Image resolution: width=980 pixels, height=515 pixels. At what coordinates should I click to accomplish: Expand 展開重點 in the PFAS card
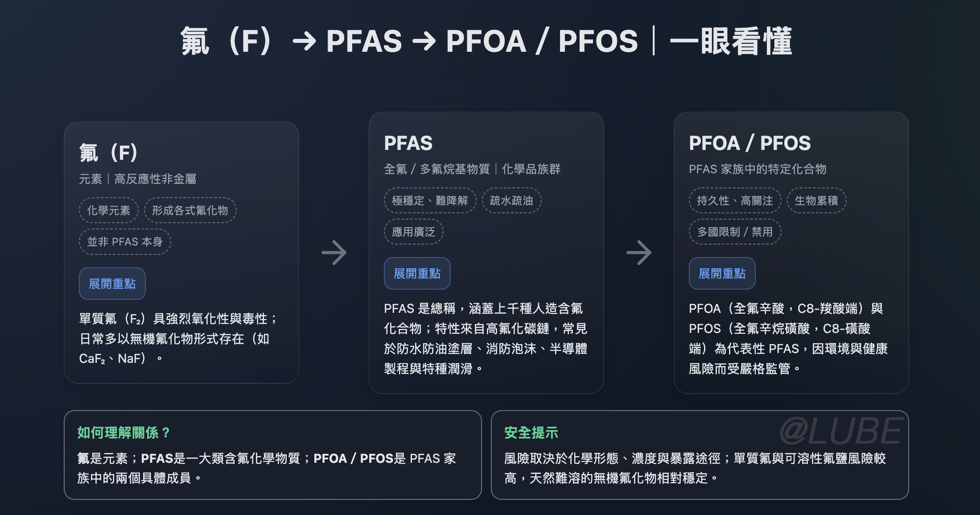(417, 274)
